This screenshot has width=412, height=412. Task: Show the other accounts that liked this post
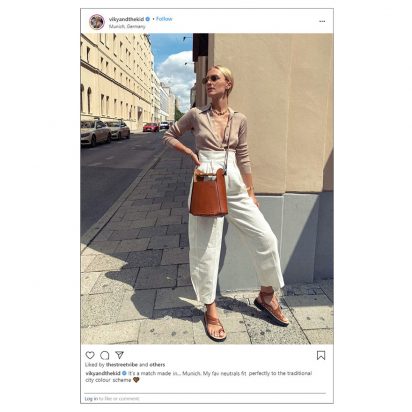[x=157, y=365]
